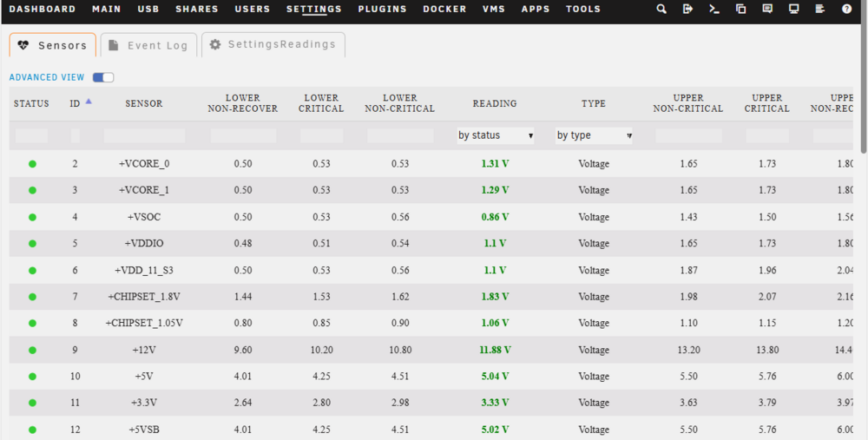The width and height of the screenshot is (868, 440).
Task: Click the Upper Critical filter field
Action: pyautogui.click(x=767, y=135)
